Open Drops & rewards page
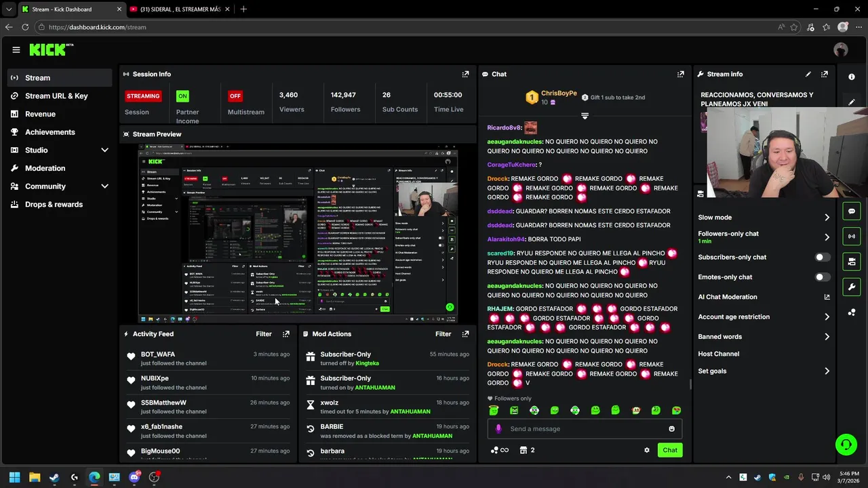Viewport: 868px width, 488px height. click(59, 204)
